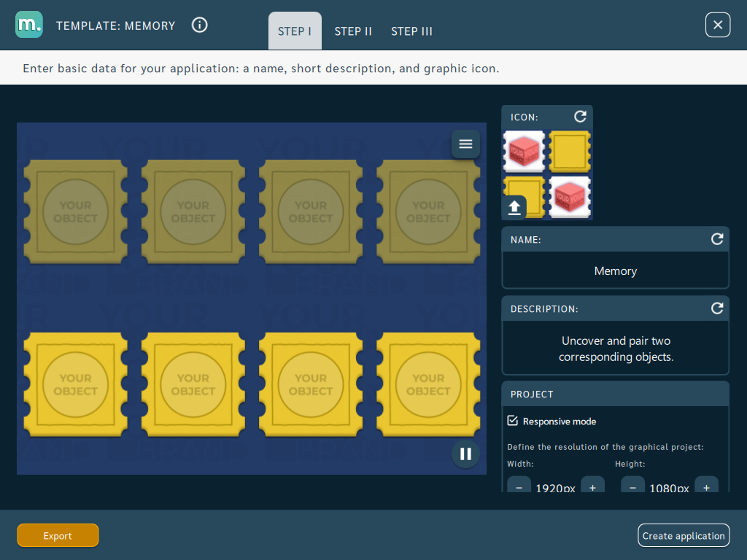Click Create application button
The image size is (747, 560).
(x=684, y=536)
